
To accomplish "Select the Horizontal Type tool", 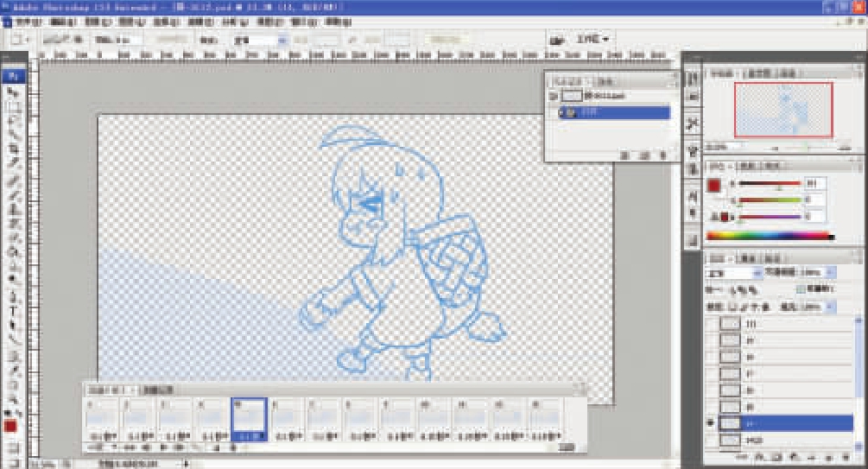I will [x=13, y=311].
